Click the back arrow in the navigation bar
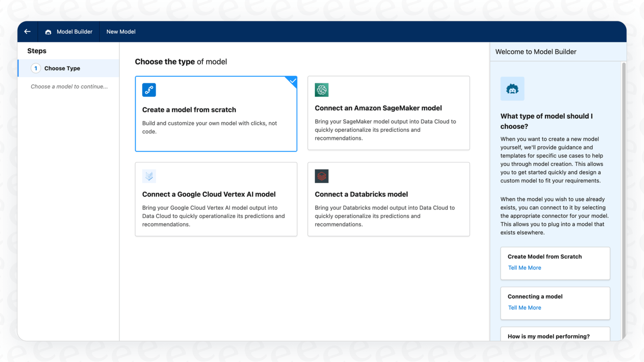The image size is (644, 362). click(x=27, y=31)
